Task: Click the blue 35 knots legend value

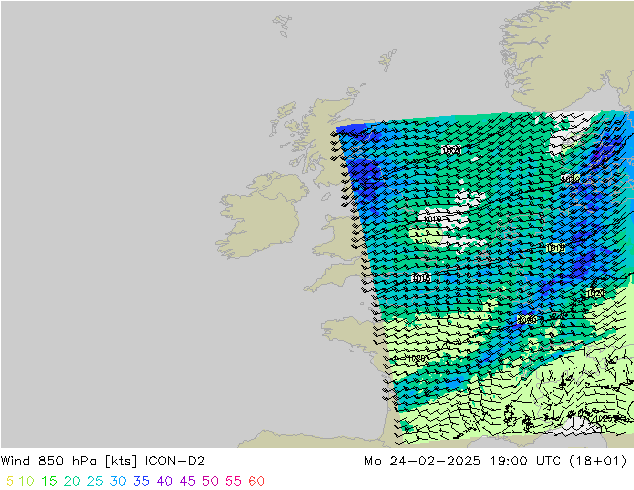Action: (x=141, y=481)
